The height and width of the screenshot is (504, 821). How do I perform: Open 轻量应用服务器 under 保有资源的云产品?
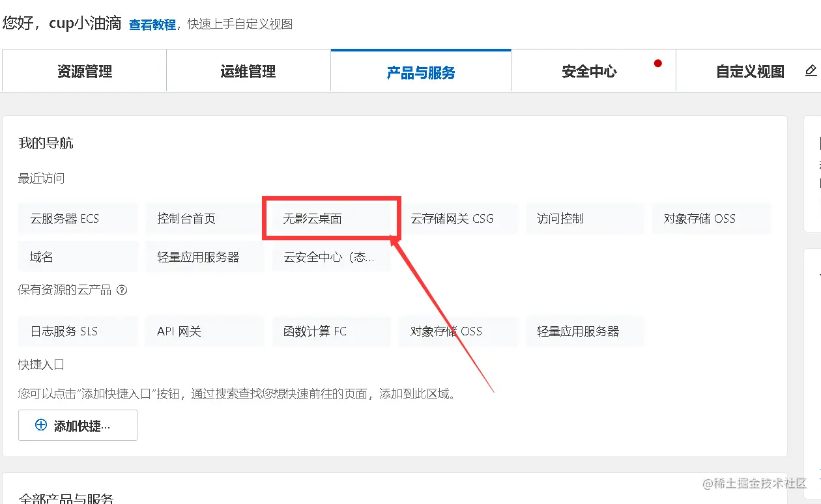(584, 331)
